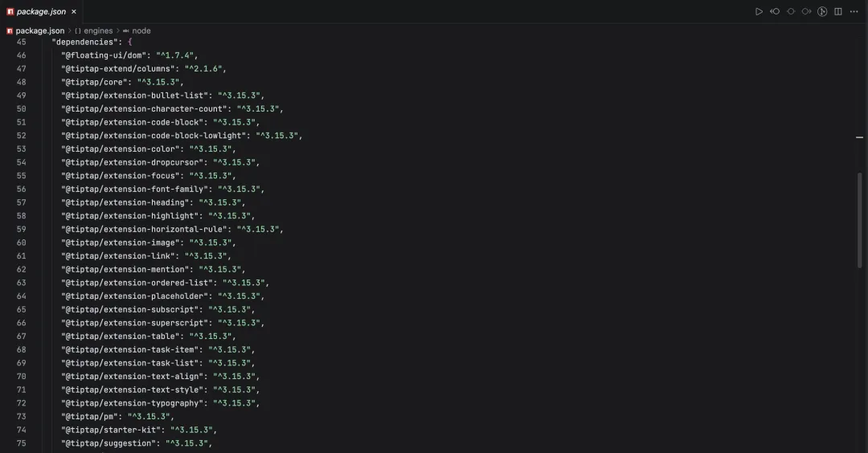The width and height of the screenshot is (868, 453).
Task: Click "@tiptap/extension-character-count" entry
Action: point(147,109)
